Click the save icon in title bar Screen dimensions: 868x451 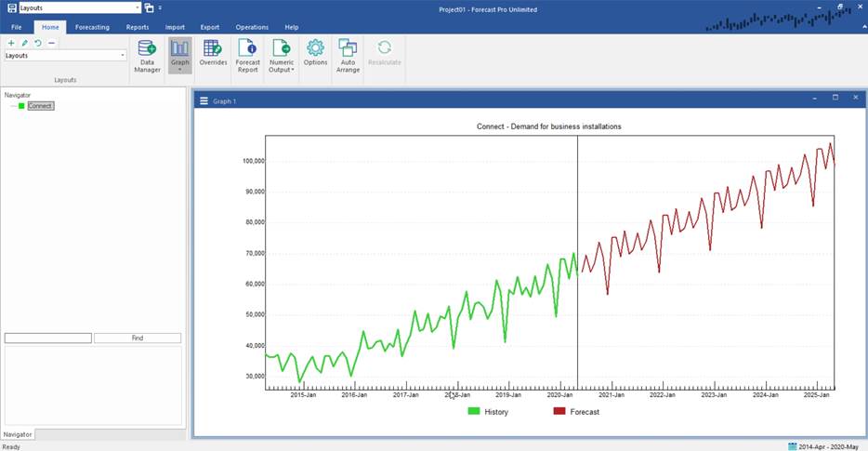11,7
